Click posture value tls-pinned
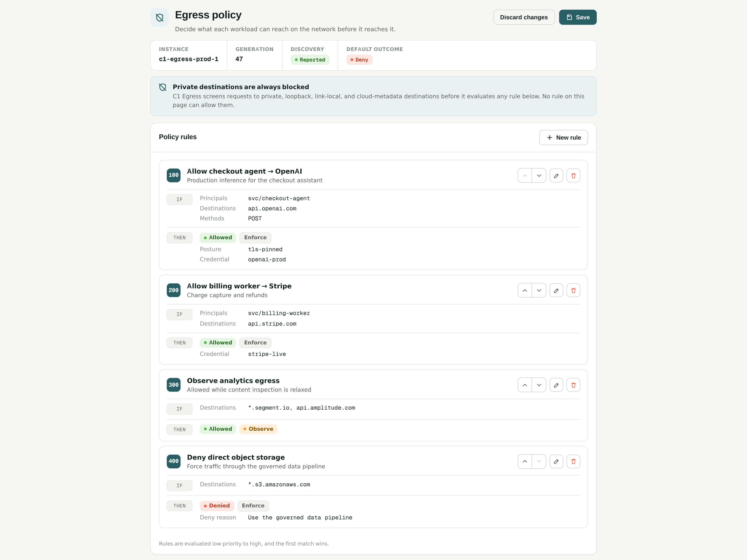 265,249
